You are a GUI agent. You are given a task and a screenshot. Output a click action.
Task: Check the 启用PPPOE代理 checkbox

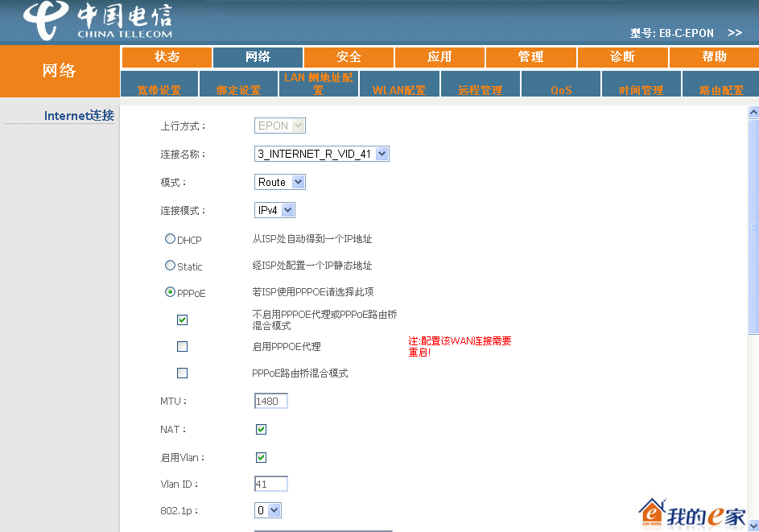(182, 347)
